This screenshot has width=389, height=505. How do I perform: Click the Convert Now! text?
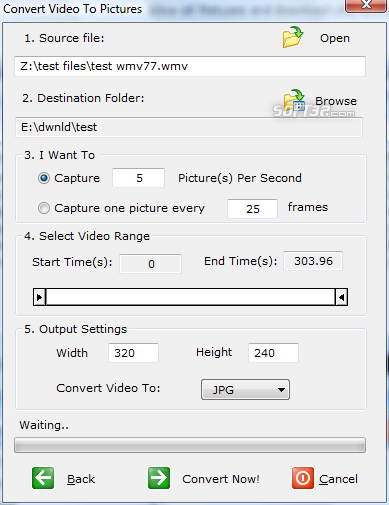point(221,479)
